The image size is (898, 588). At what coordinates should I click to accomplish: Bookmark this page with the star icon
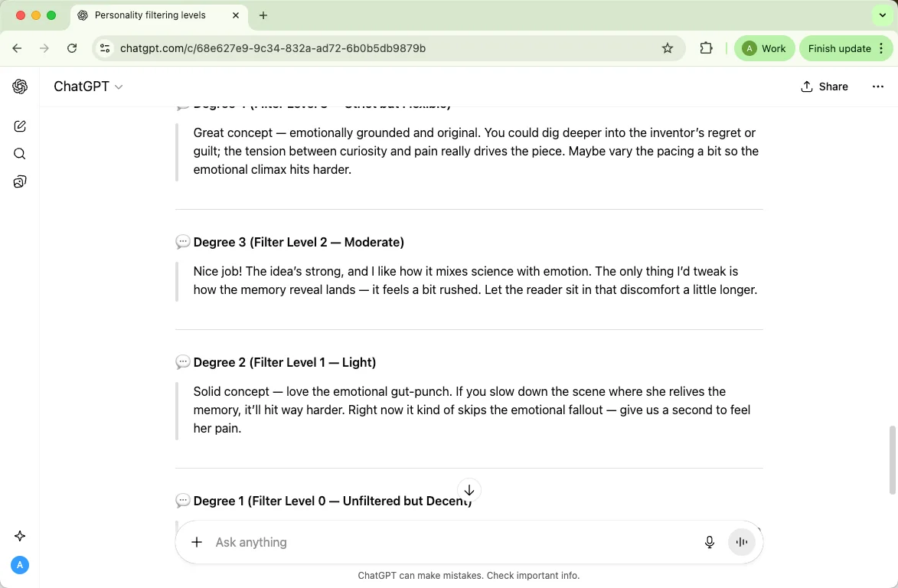668,48
